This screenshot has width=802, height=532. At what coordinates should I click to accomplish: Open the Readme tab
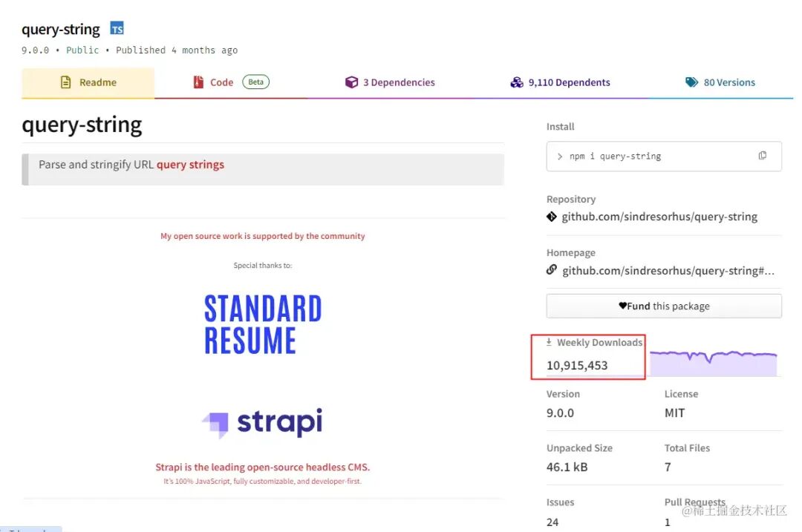88,82
